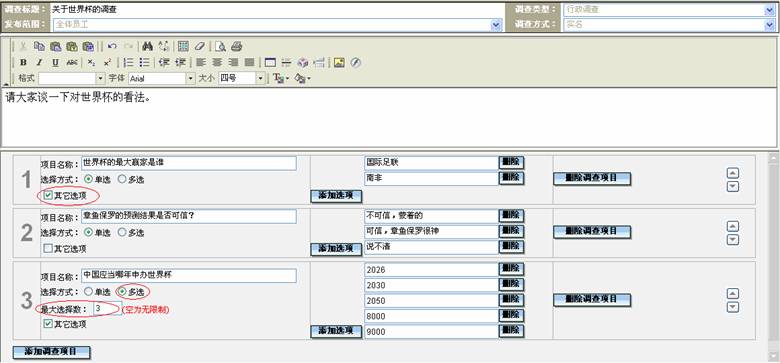
Task: Insert a horizontal line
Action: coord(286,63)
